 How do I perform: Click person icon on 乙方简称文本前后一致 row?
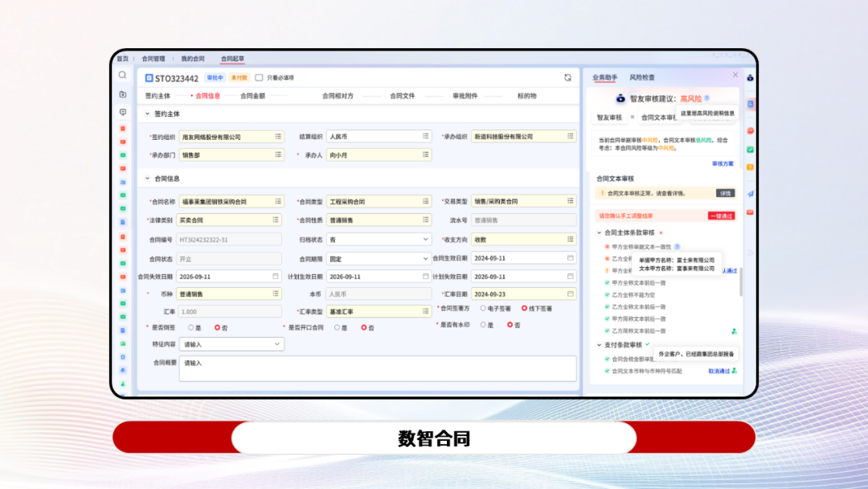(x=734, y=331)
